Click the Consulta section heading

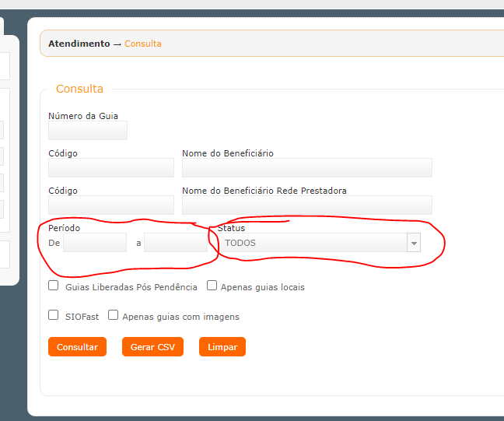tap(79, 89)
